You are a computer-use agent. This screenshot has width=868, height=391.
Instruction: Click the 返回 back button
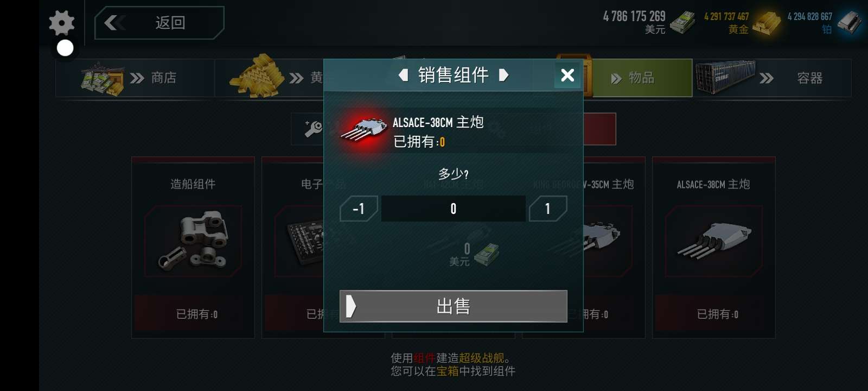point(159,23)
